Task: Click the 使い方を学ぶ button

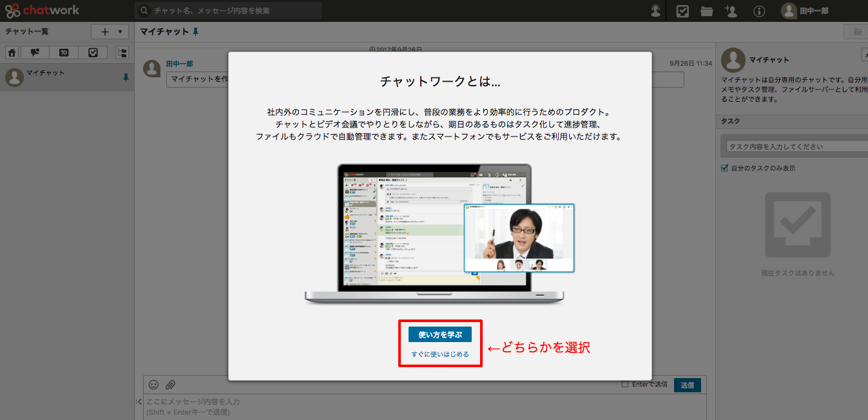Action: point(440,333)
